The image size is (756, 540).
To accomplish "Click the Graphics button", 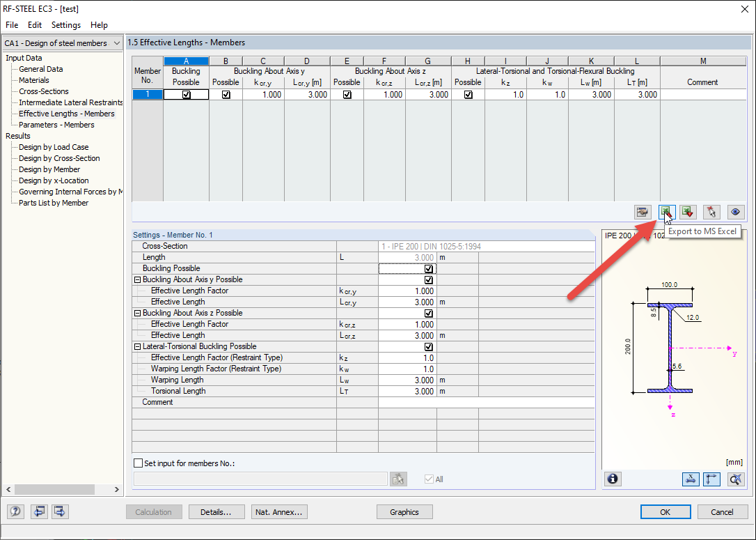I will pyautogui.click(x=404, y=512).
